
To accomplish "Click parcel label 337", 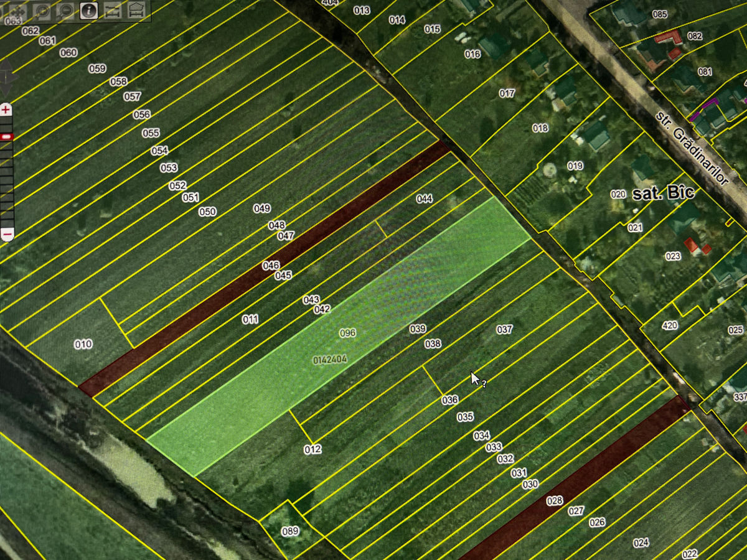I will (740, 397).
